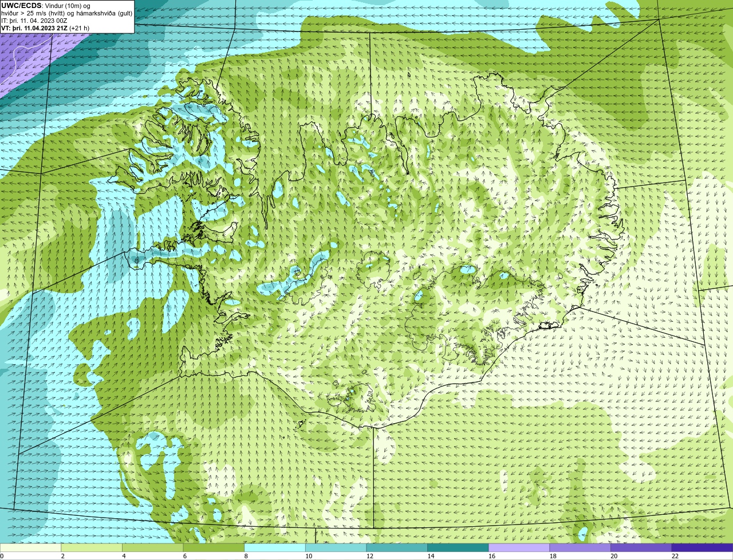This screenshot has width=733, height=560.
Task: Click the 'UWC/ECDS' title text
Action: coord(21,6)
